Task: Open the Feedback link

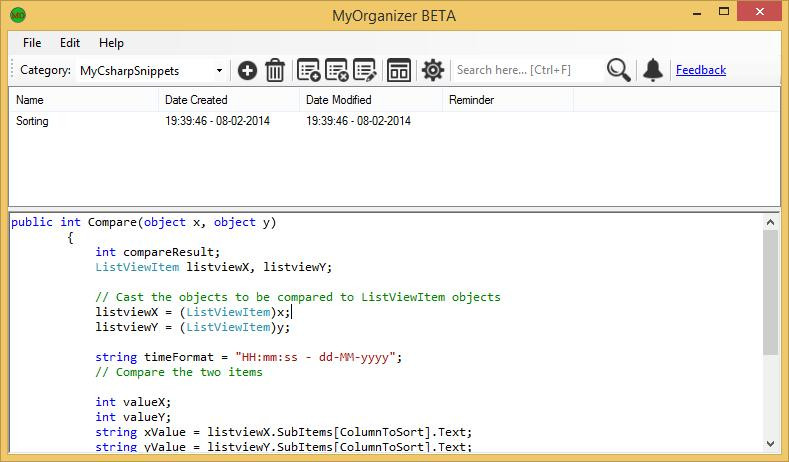Action: pyautogui.click(x=700, y=70)
